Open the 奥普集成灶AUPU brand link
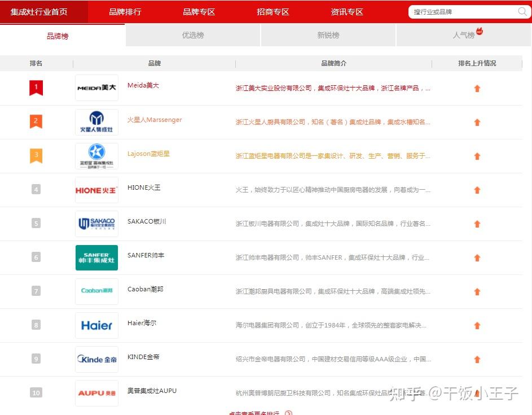 click(152, 391)
